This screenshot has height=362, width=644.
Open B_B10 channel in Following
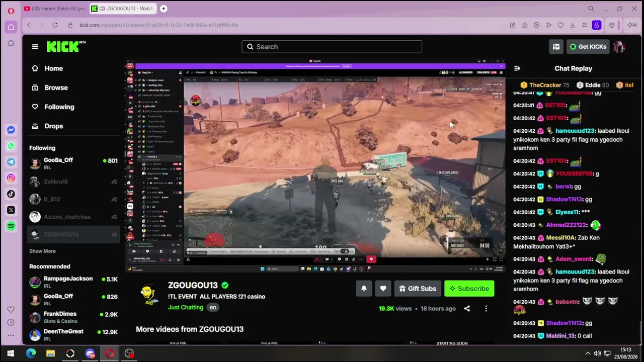pyautogui.click(x=73, y=199)
